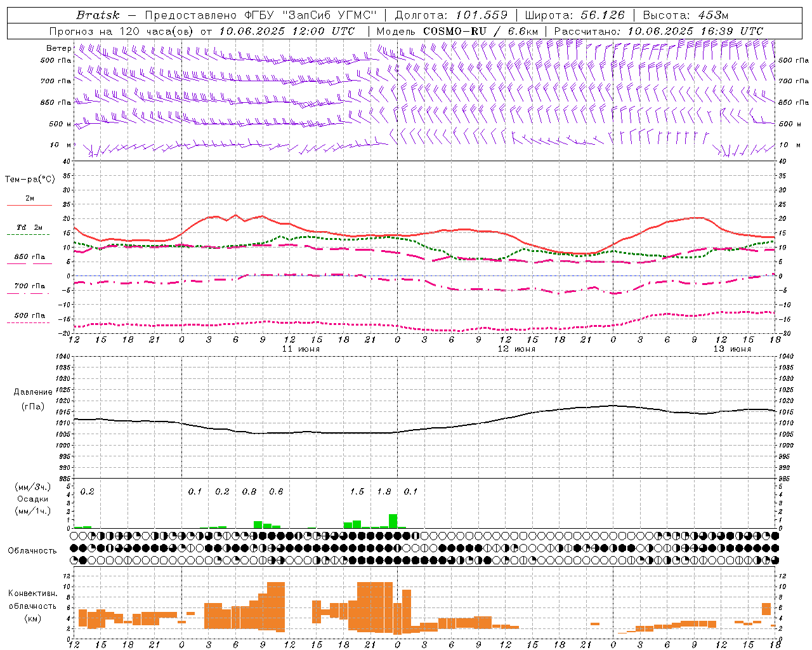Click the "Тем-ра(°C)" temperature panel label
This screenshot has height=650, width=812.
(30, 180)
